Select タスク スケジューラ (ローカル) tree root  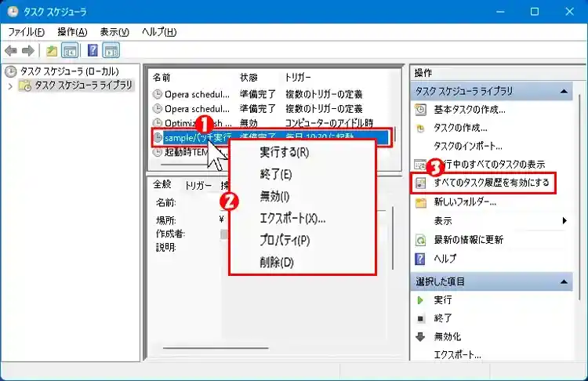tap(70, 71)
